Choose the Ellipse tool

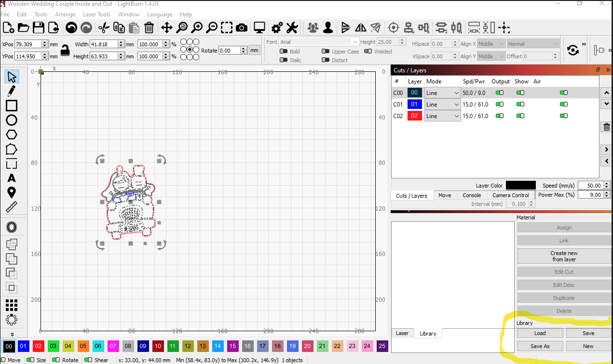pyautogui.click(x=12, y=120)
